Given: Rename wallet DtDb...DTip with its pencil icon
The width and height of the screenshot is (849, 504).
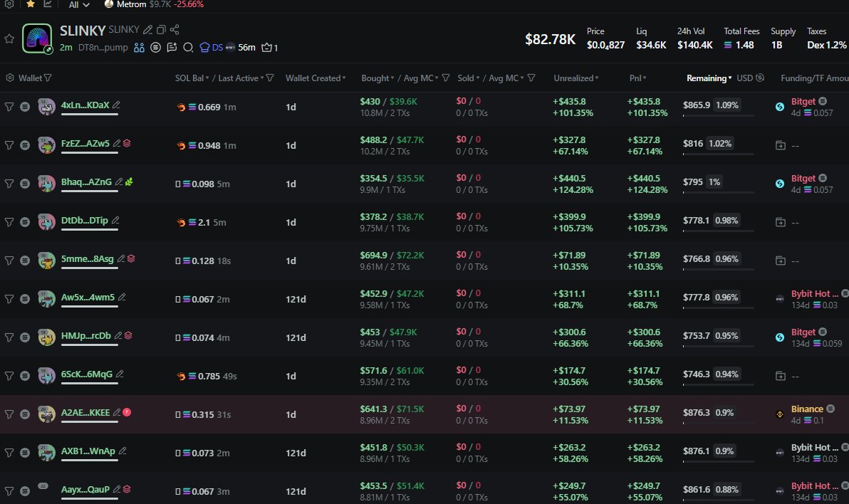Looking at the screenshot, I should pos(115,221).
